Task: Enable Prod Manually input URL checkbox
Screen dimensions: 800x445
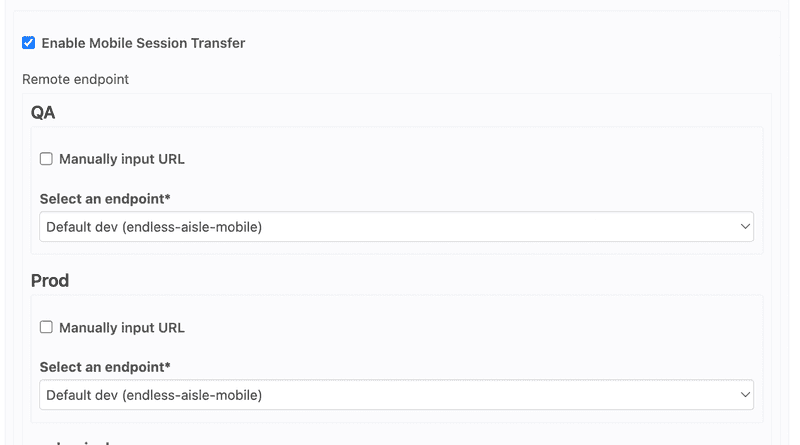Action: [46, 327]
